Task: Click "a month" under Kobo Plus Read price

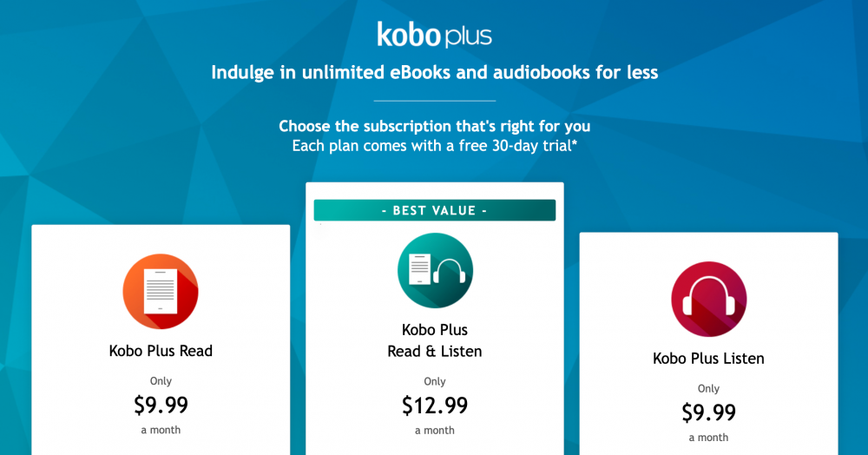Action: click(x=161, y=430)
